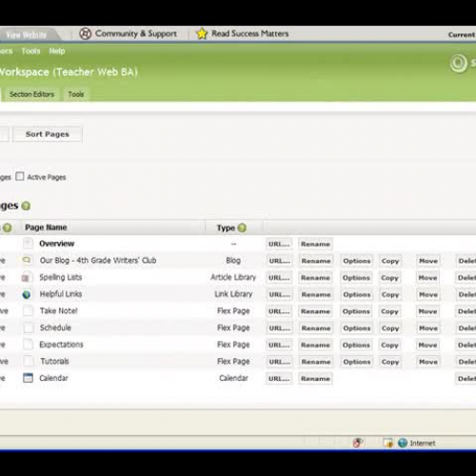476x476 pixels.
Task: Click URL button for Tutorials
Action: pyautogui.click(x=279, y=362)
